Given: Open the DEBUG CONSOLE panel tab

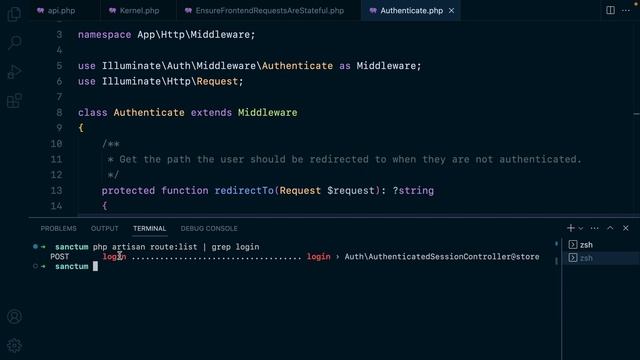Looking at the screenshot, I should coord(209,229).
